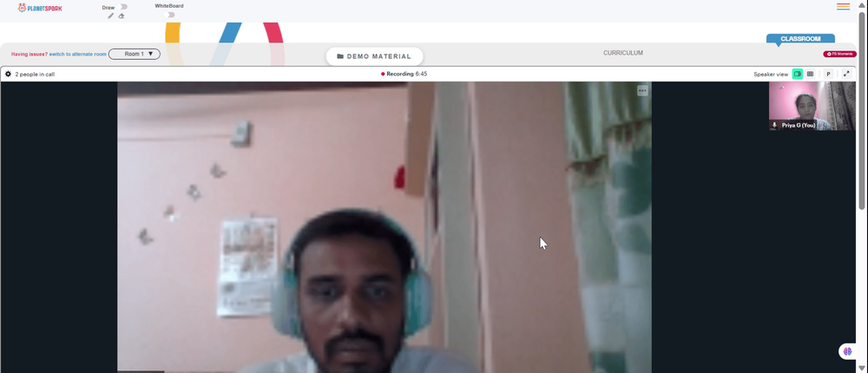The height and width of the screenshot is (373, 868).
Task: Open the hamburger menu
Action: (843, 7)
